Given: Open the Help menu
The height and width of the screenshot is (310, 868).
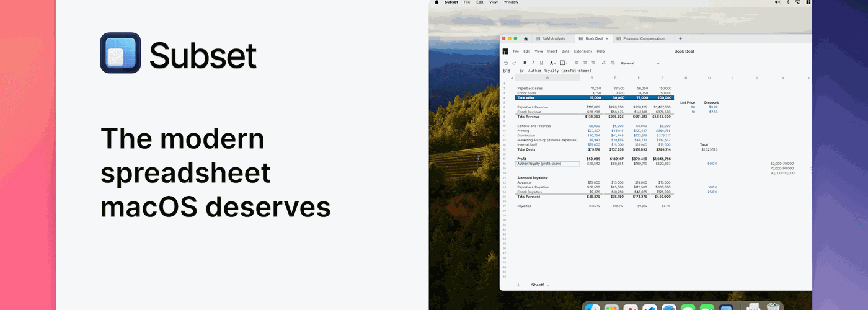Looking at the screenshot, I should 601,51.
